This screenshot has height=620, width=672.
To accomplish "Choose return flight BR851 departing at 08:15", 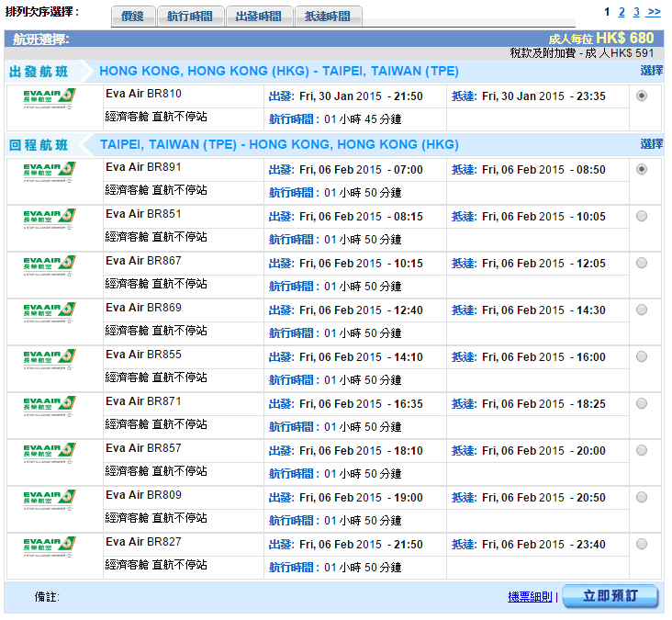I will point(641,216).
